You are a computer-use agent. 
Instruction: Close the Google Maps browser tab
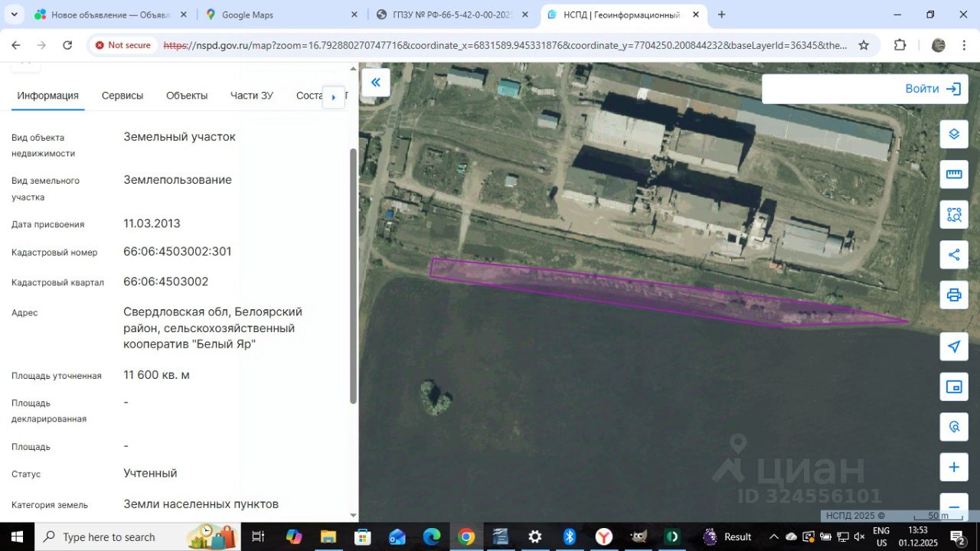tap(354, 15)
